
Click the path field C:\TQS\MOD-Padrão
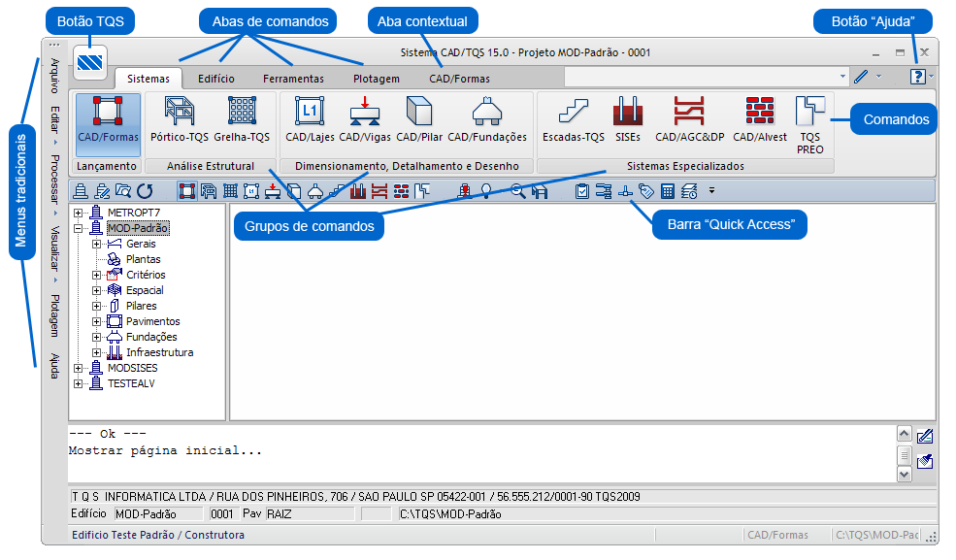[668, 514]
